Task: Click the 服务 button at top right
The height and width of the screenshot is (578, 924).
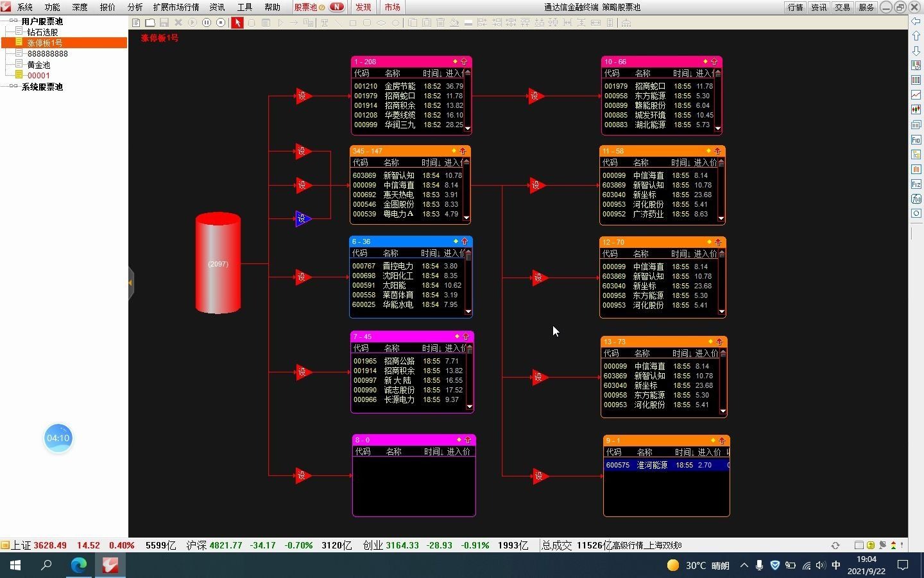Action: click(866, 7)
